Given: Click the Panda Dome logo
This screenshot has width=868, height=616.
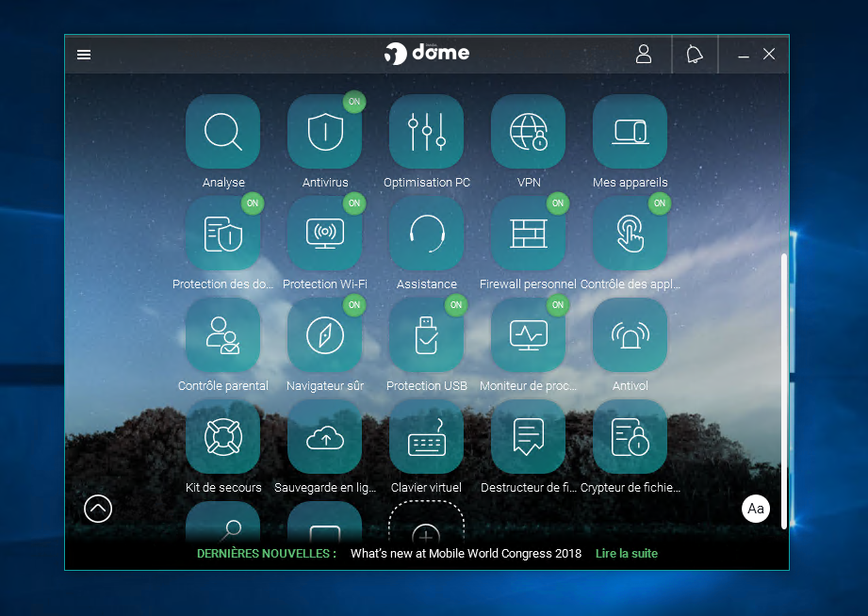Looking at the screenshot, I should pyautogui.click(x=427, y=53).
